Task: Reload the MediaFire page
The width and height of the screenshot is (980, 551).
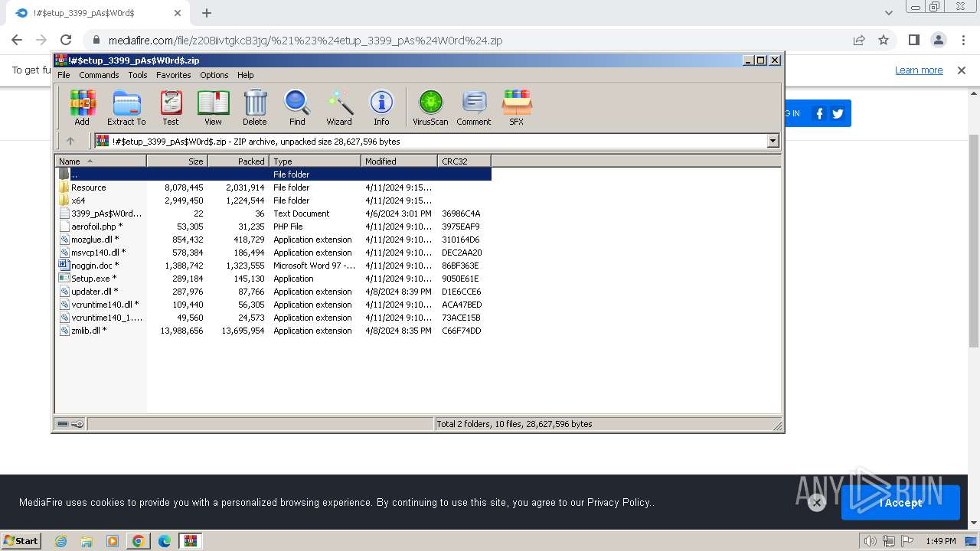Action: (66, 41)
